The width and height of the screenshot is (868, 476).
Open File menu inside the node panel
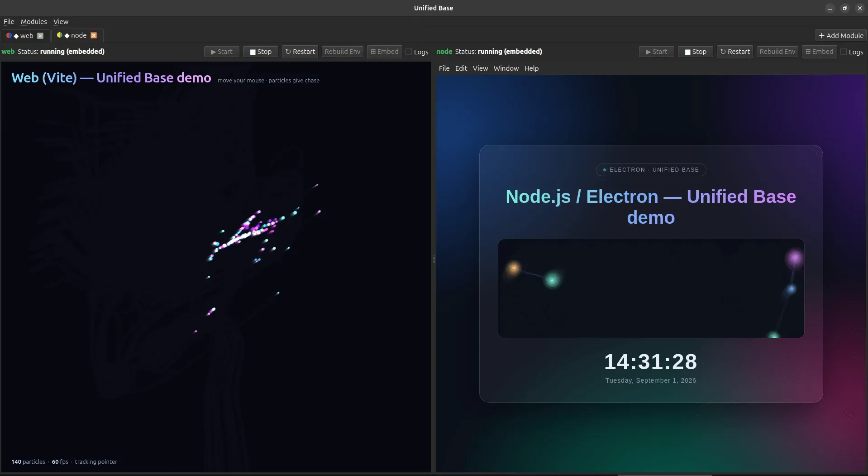(444, 68)
